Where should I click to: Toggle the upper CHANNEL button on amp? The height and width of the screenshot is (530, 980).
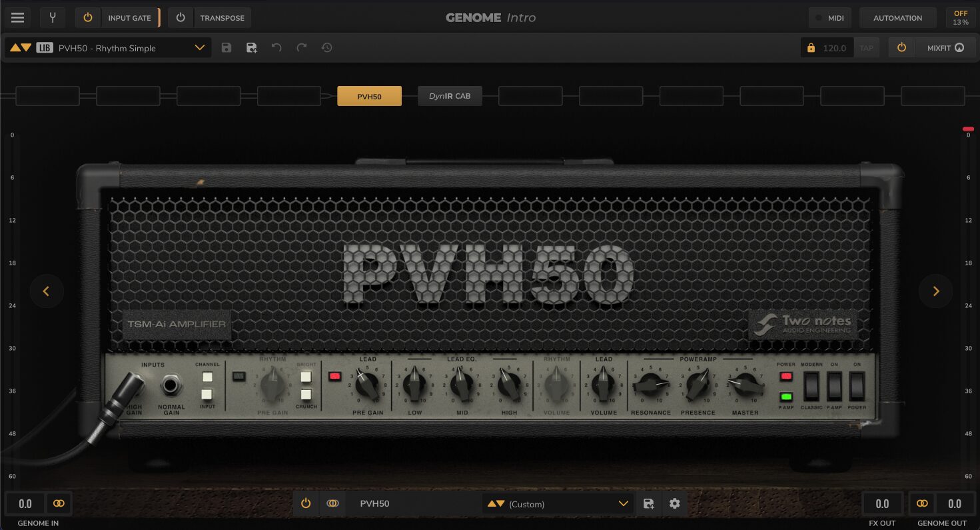coord(207,377)
